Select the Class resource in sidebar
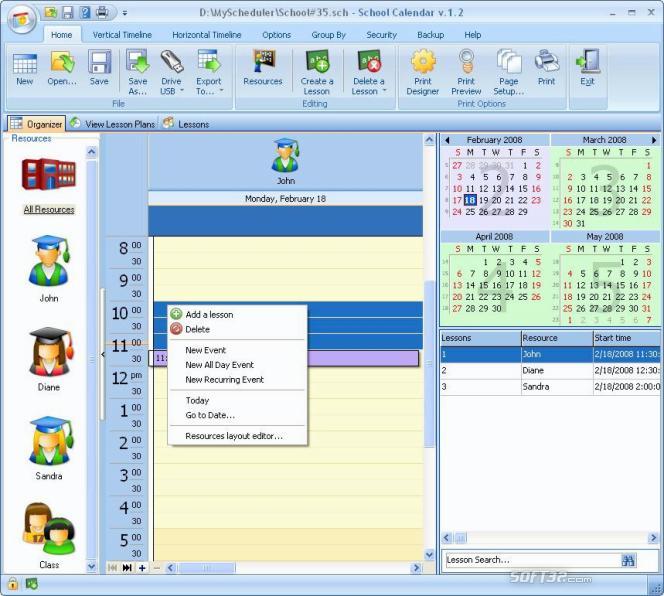The height and width of the screenshot is (596, 664). tap(48, 529)
